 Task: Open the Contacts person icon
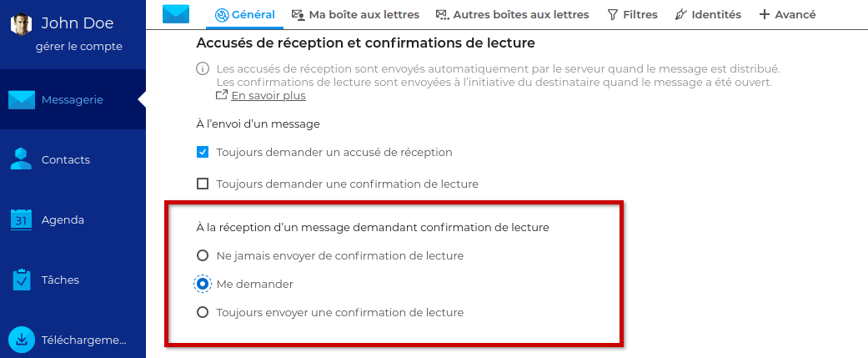pos(22,159)
